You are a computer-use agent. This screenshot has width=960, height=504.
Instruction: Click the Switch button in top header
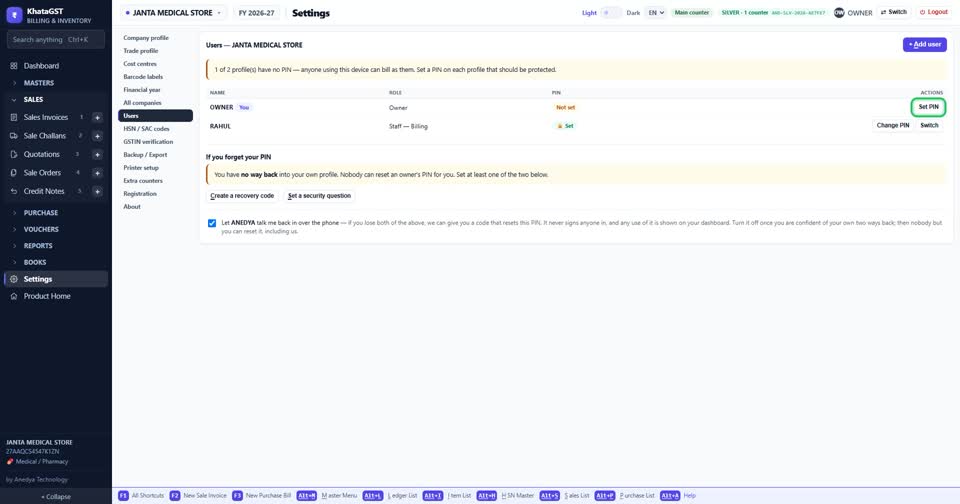(893, 12)
